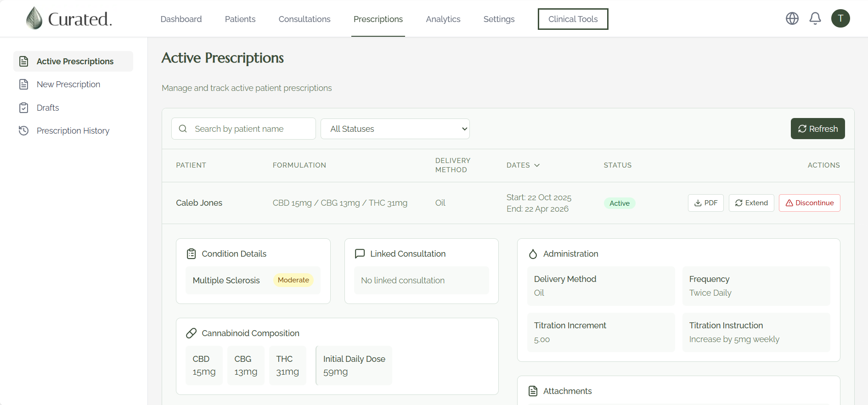
Task: Click the Status column header
Action: [x=618, y=165]
